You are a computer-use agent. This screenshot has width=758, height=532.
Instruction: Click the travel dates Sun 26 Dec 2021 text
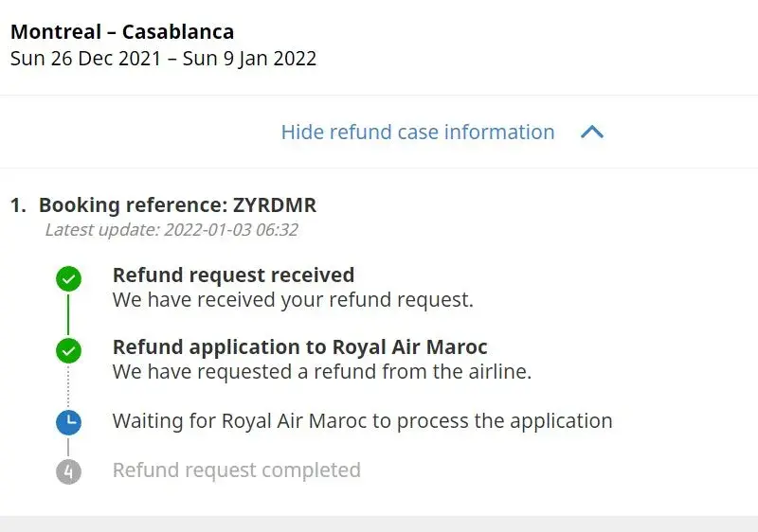tap(163, 59)
